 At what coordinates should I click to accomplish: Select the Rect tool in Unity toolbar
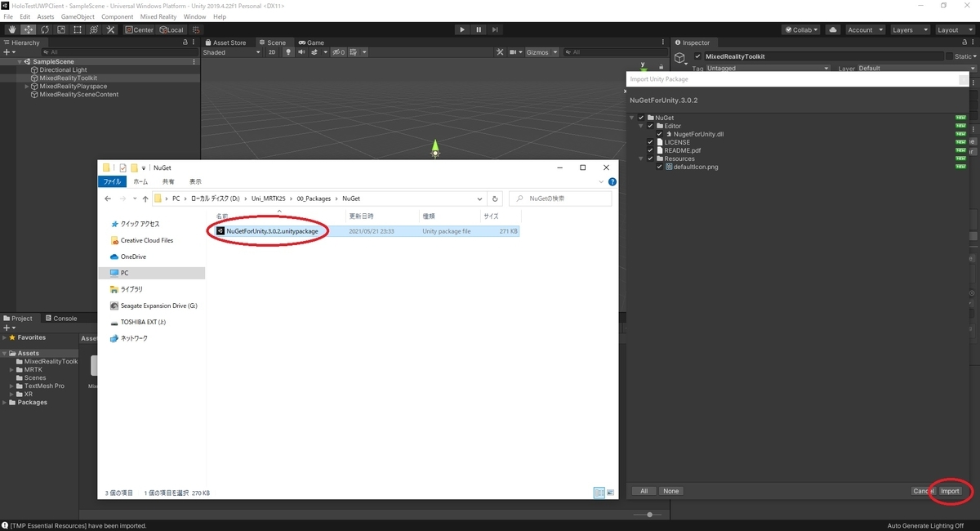(x=77, y=29)
